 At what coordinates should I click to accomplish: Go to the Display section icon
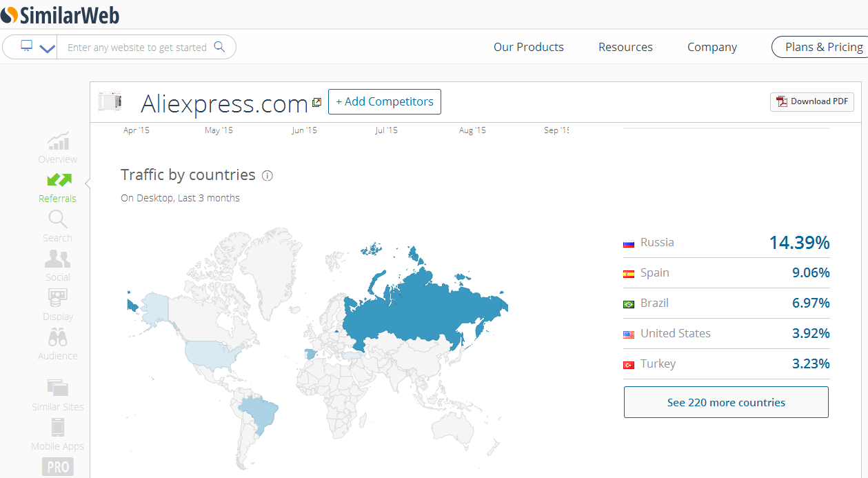pyautogui.click(x=58, y=299)
